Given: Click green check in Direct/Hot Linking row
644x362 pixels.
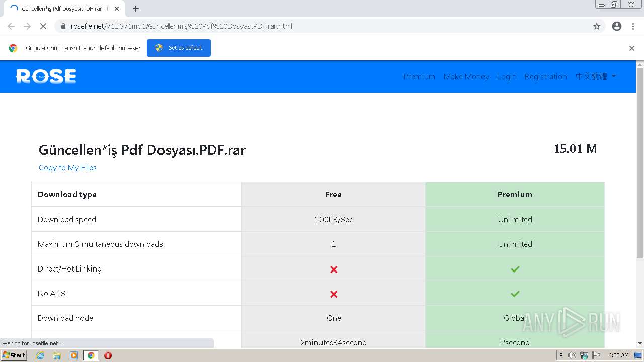Looking at the screenshot, I should [x=515, y=269].
